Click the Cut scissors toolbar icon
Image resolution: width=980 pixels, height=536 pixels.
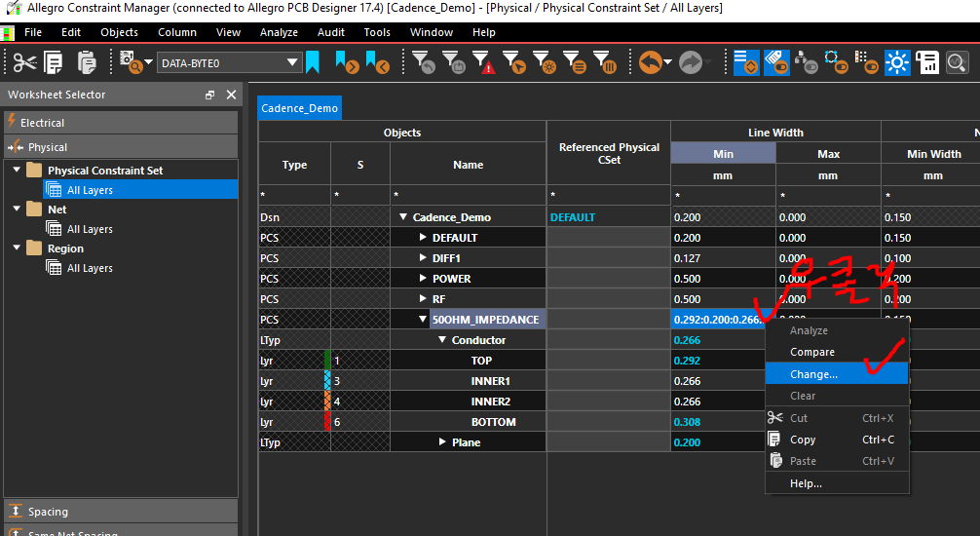(x=24, y=62)
